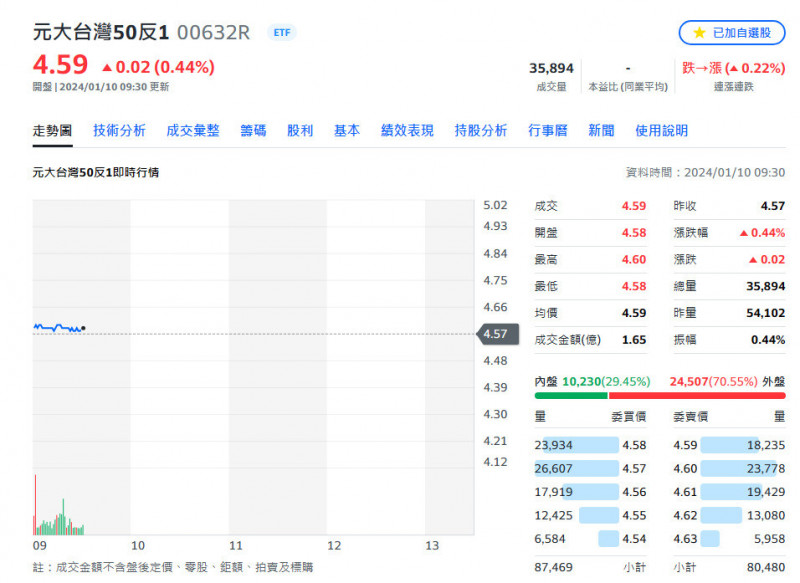Click the stock code 00632R
The width and height of the screenshot is (800, 583).
[x=213, y=33]
